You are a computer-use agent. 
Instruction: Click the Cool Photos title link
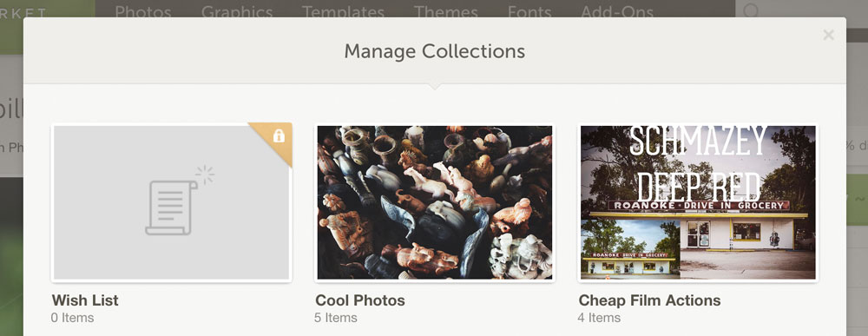(360, 300)
